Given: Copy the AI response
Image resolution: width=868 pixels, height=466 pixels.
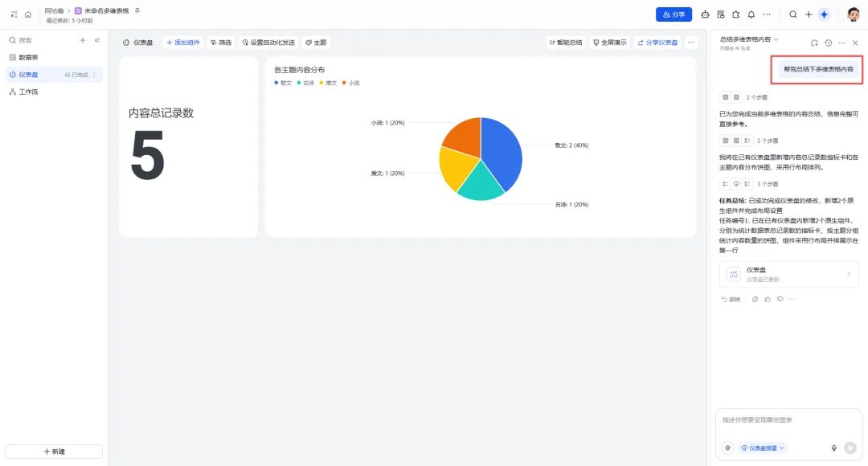Looking at the screenshot, I should pyautogui.click(x=755, y=300).
